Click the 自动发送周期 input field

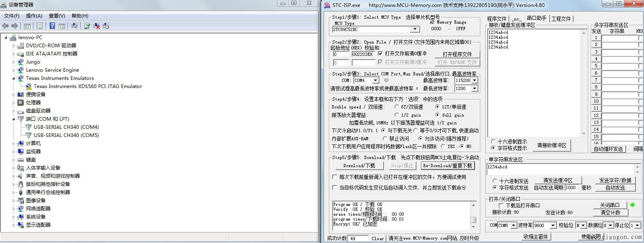572,188
